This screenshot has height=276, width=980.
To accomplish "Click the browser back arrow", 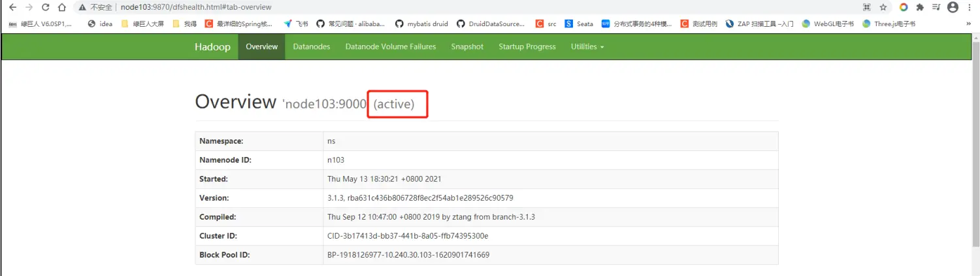I will [12, 7].
